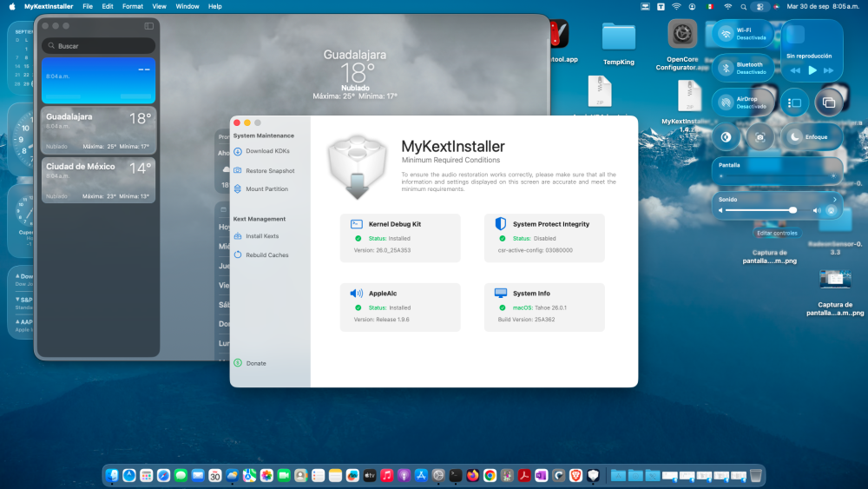Expand Sonido options chevron
Image resolution: width=868 pixels, height=489 pixels.
(x=835, y=200)
